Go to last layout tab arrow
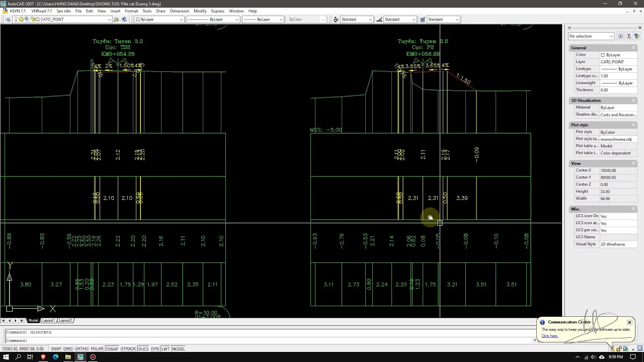The image size is (644, 362). tap(21, 320)
